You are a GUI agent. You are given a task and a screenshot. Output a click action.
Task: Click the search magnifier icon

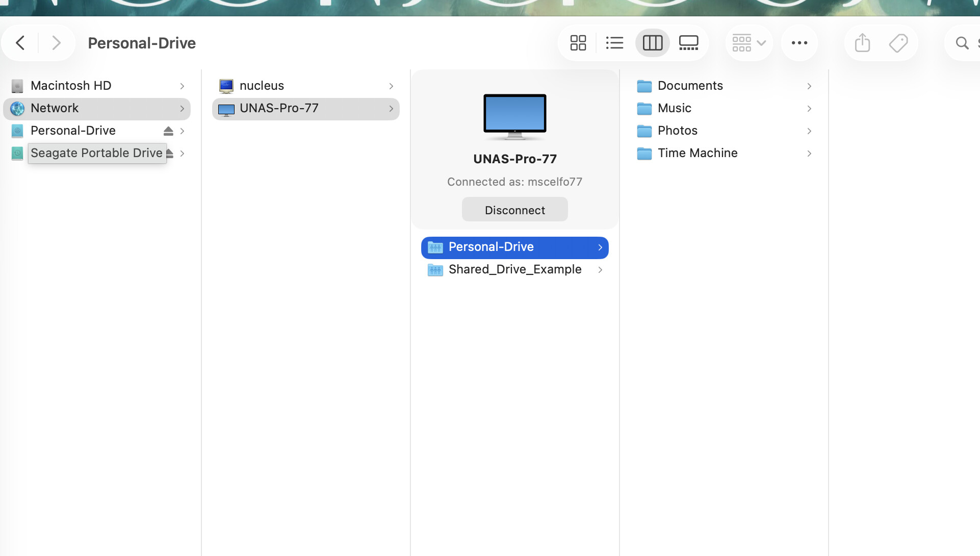click(x=962, y=43)
